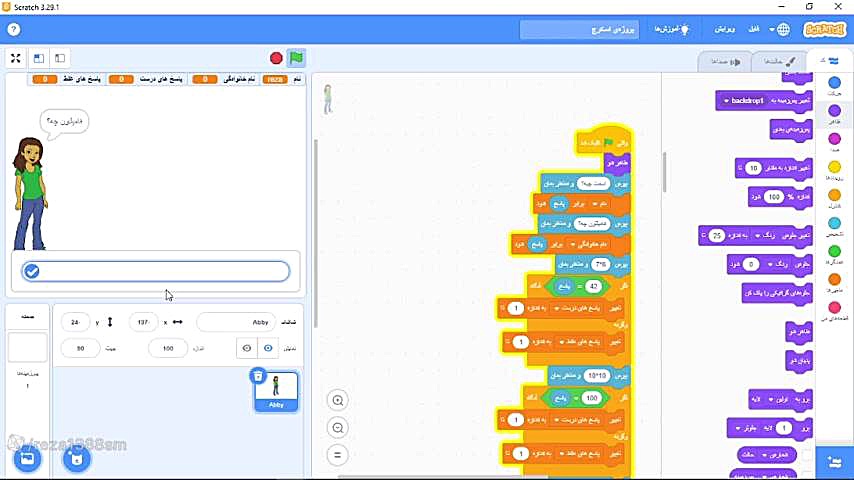Screen dimensions: 854x480
Task: Hide the sprite using the crossed eye button
Action: [247, 348]
